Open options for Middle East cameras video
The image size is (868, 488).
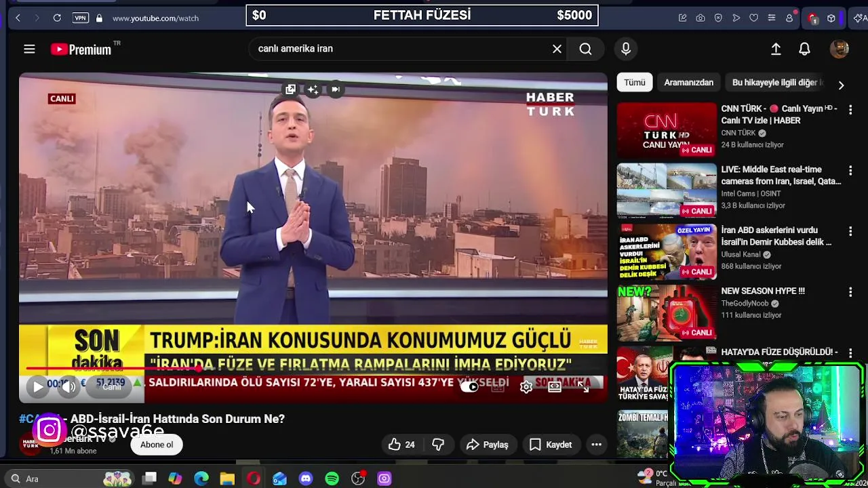[850, 170]
